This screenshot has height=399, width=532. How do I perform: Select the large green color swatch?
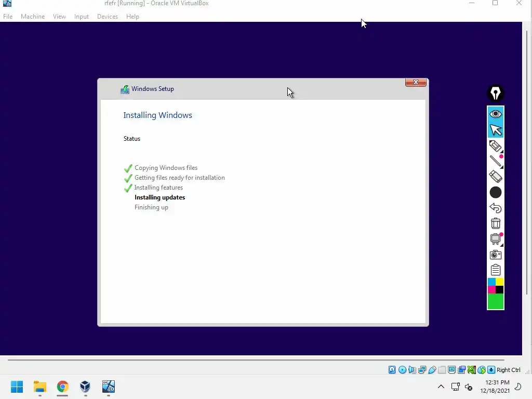pos(495,302)
